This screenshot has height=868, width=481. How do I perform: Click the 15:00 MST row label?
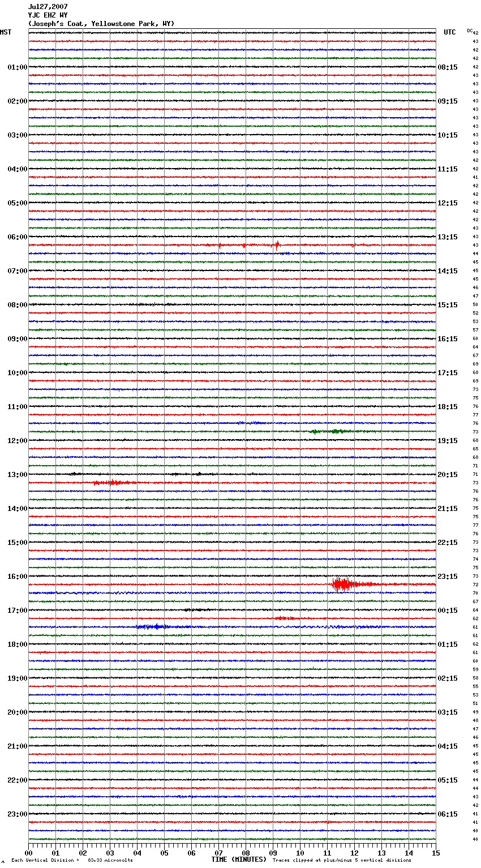pos(18,543)
